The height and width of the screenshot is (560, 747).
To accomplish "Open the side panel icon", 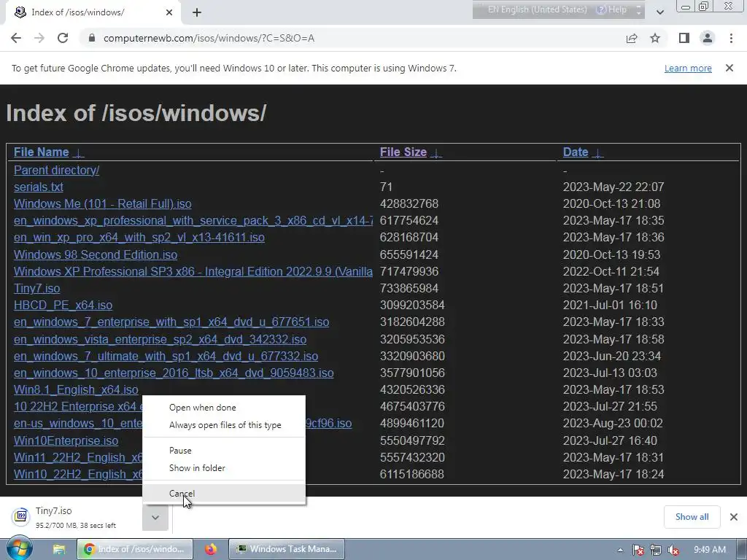I will point(684,38).
